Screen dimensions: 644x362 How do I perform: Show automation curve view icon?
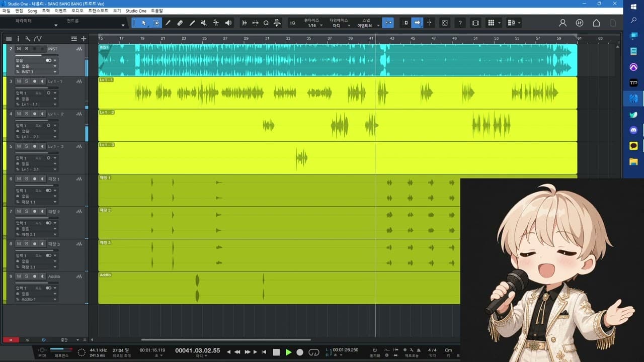pyautogui.click(x=38, y=39)
